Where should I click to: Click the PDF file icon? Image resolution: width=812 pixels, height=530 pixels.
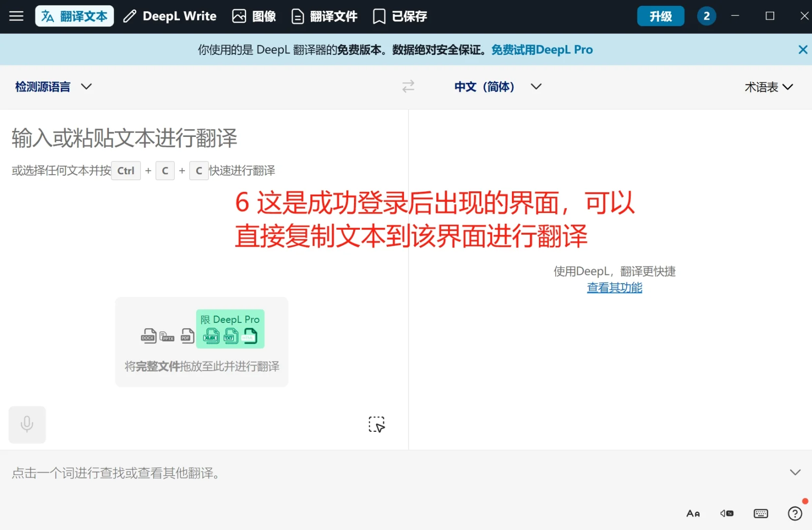click(x=187, y=336)
